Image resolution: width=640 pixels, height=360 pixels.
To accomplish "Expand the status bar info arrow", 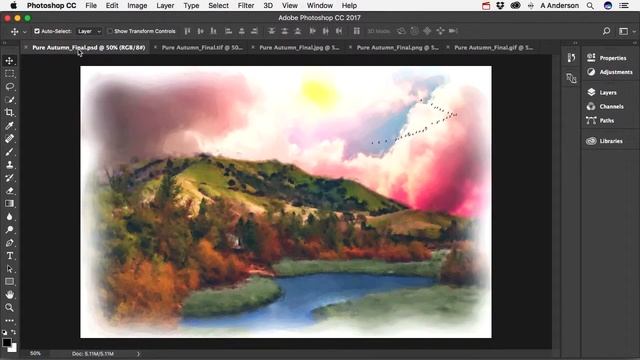I will (x=138, y=354).
